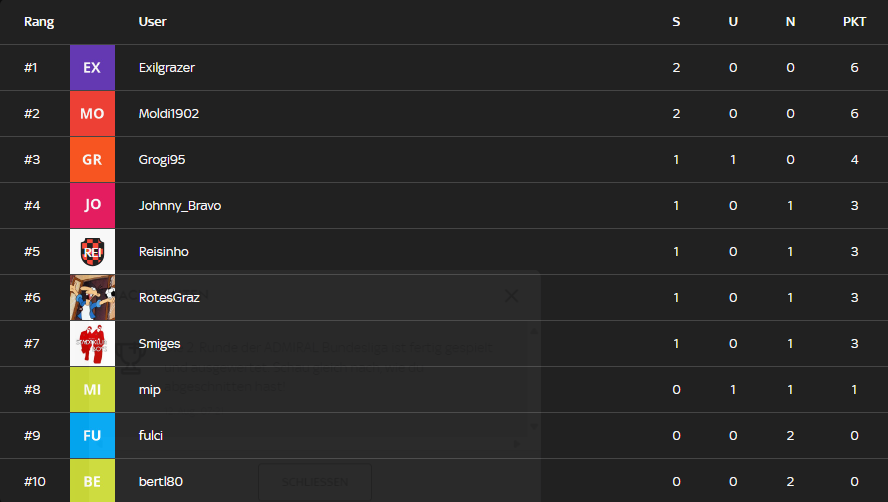Select the yellow-green MI avatar for mip
Image resolution: width=888 pixels, height=502 pixels.
[92, 389]
